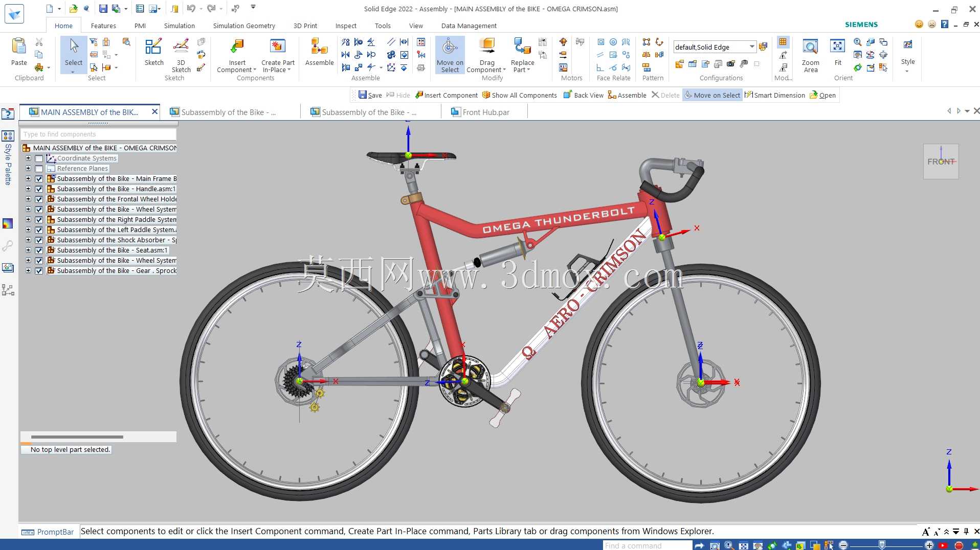Screen dimensions: 980x550
Task: Switch to the Features ribbon tab
Action: click(103, 26)
